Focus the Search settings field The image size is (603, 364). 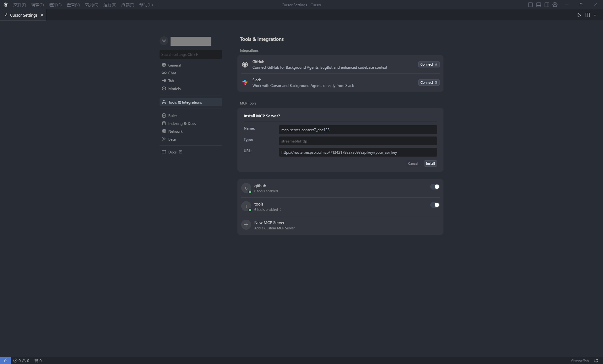click(x=191, y=54)
